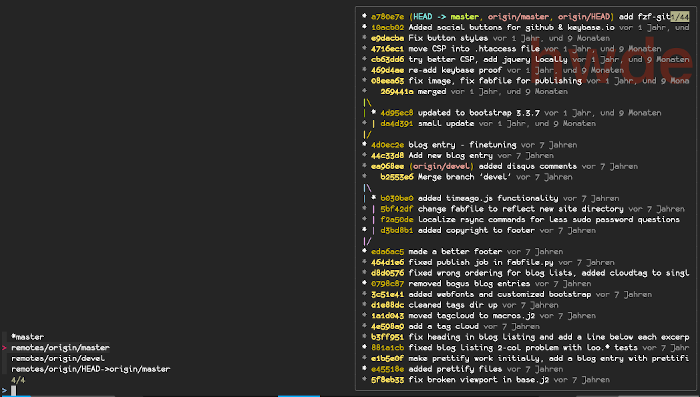The height and width of the screenshot is (397, 700).
Task: Click 'updated to bootstrap 3.3.7' commit
Action: tap(479, 113)
